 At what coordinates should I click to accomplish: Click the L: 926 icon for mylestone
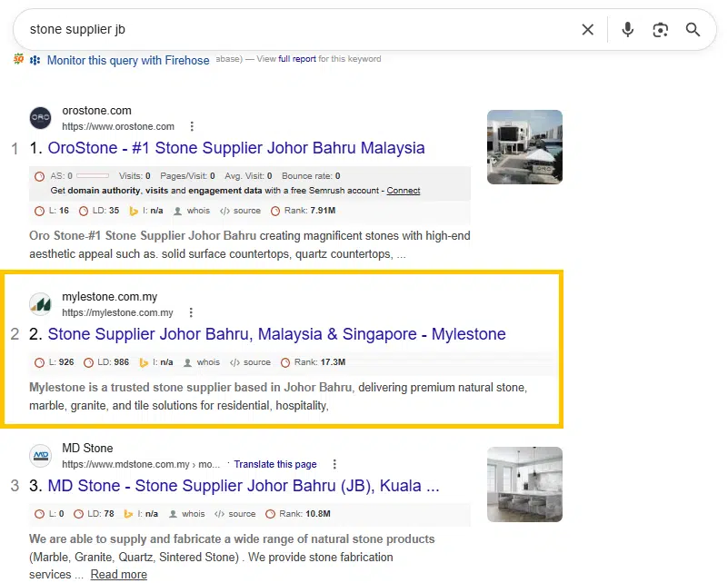39,362
